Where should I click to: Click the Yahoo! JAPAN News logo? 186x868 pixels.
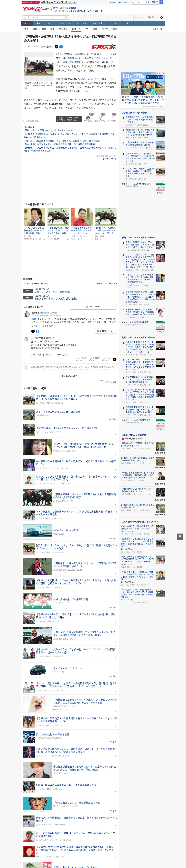[37, 9]
